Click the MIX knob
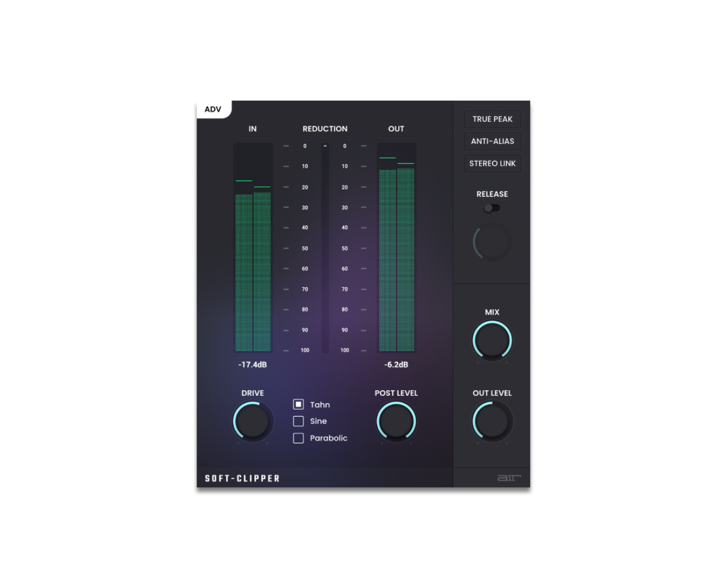 pos(492,341)
